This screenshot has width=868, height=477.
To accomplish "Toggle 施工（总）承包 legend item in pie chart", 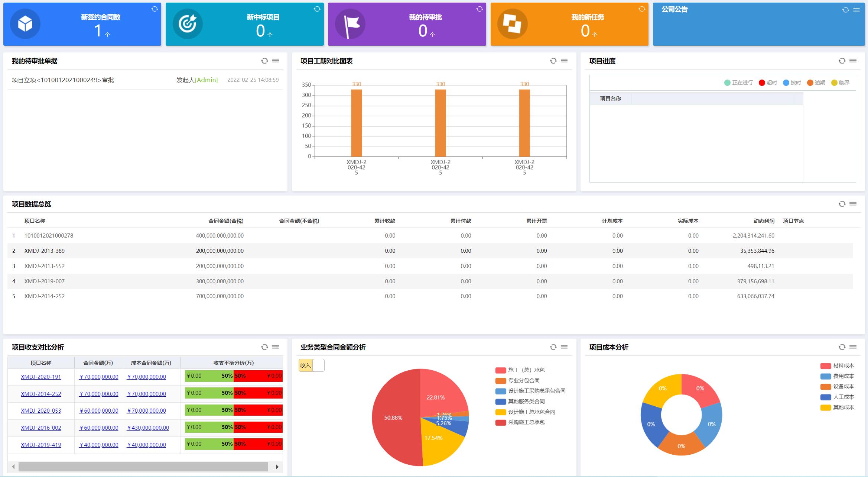I will click(x=526, y=370).
